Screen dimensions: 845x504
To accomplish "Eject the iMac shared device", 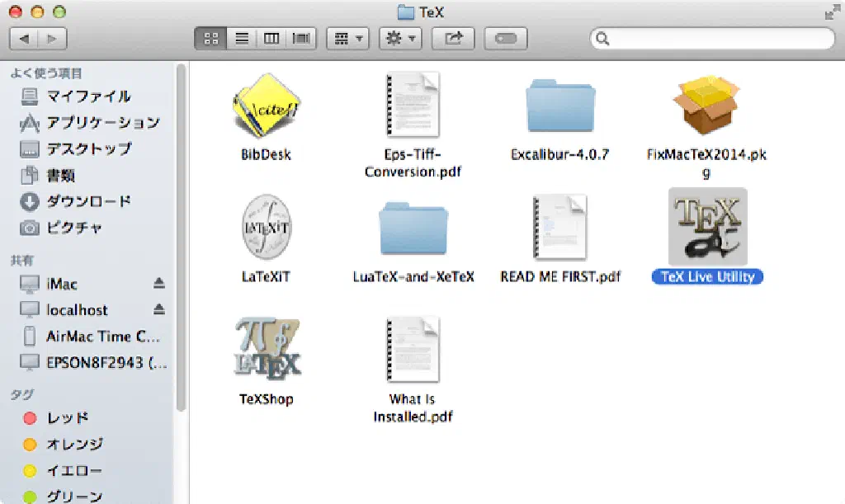I will click(x=160, y=284).
